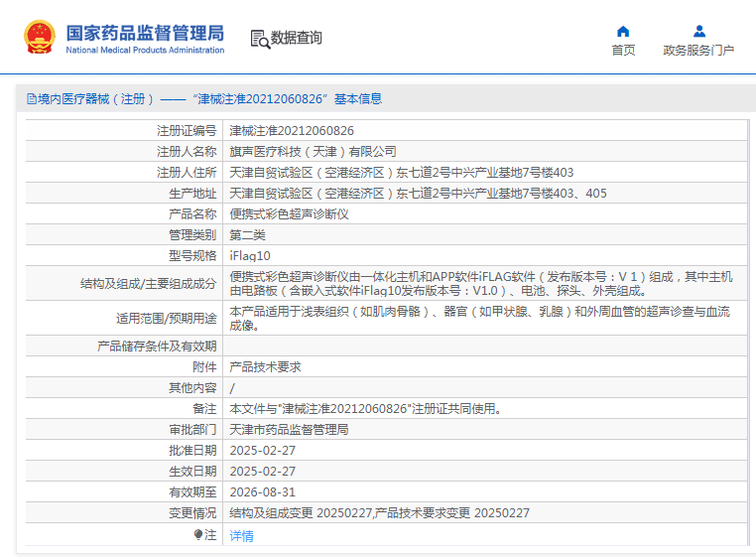Click the 审批部门 label
756x557 pixels.
pos(192,430)
